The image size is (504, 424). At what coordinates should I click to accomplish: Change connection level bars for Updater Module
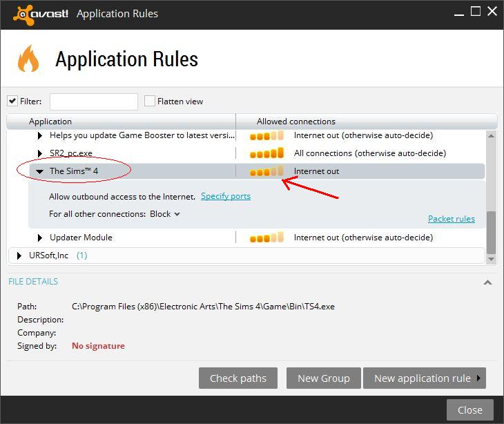(266, 238)
